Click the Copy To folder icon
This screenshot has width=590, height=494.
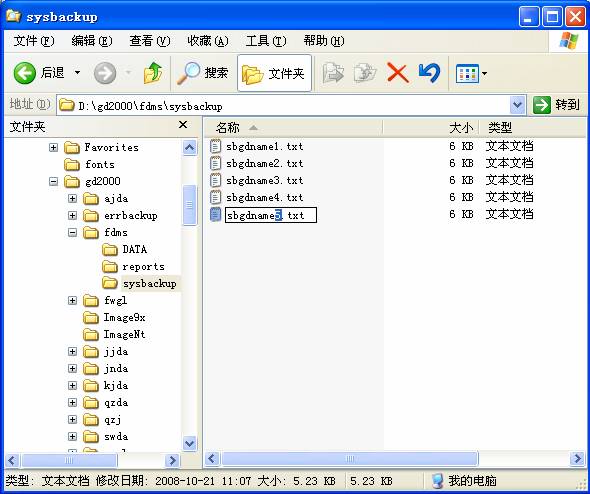coord(365,73)
